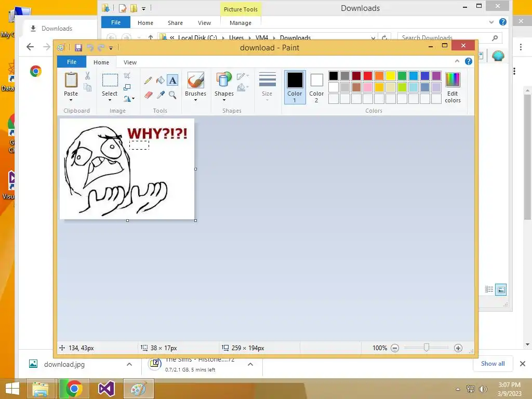Click the Copy icon in Clipboard group
Screen dimensions: 532x399
[x=87, y=88]
